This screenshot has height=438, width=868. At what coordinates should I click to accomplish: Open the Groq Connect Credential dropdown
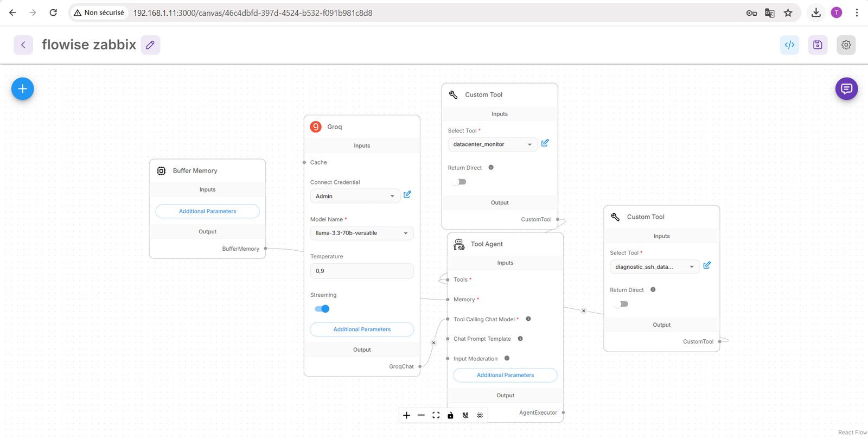355,196
